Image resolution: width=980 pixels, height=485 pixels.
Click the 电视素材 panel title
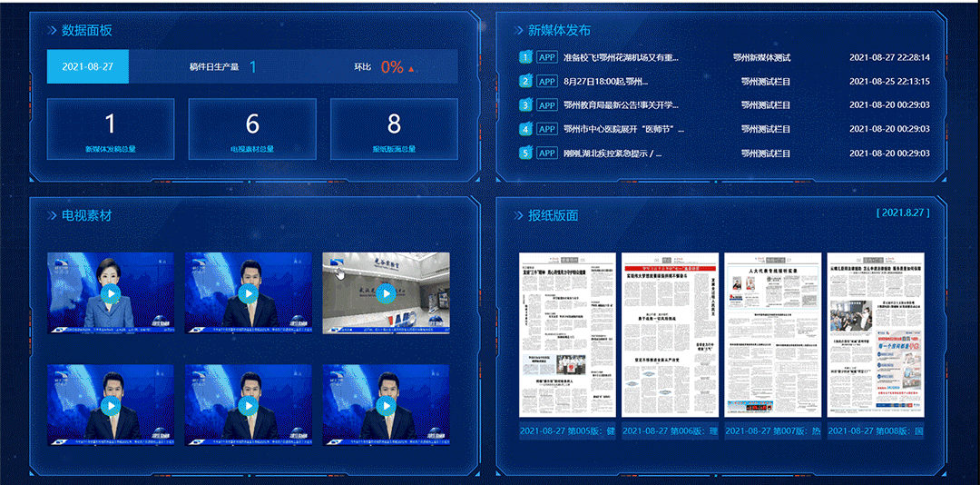click(87, 215)
